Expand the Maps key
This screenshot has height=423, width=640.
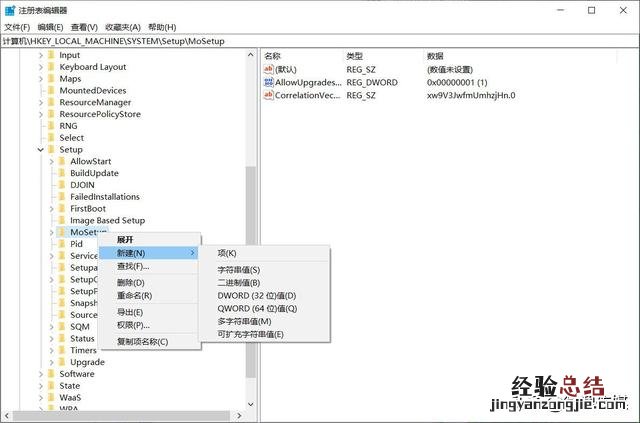40,79
